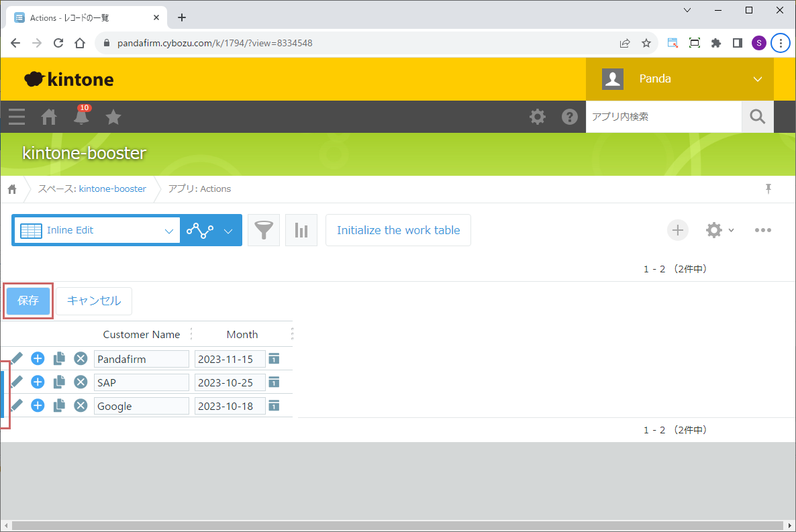Click the 保存 save button
The image size is (796, 532).
coord(28,301)
